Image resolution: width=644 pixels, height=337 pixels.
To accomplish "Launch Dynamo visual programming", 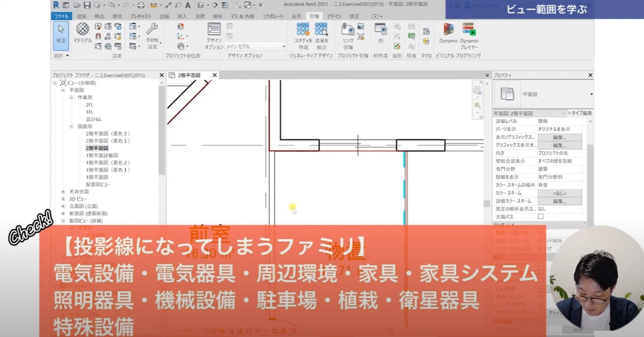I will (448, 33).
